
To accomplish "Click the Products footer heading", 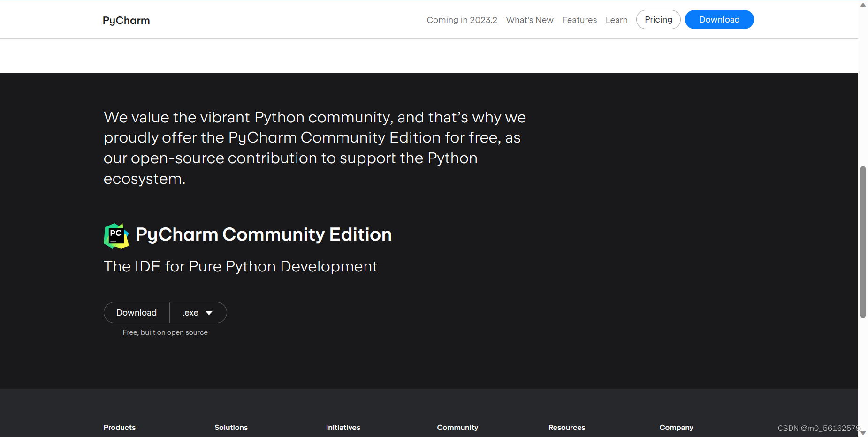I will 120,428.
